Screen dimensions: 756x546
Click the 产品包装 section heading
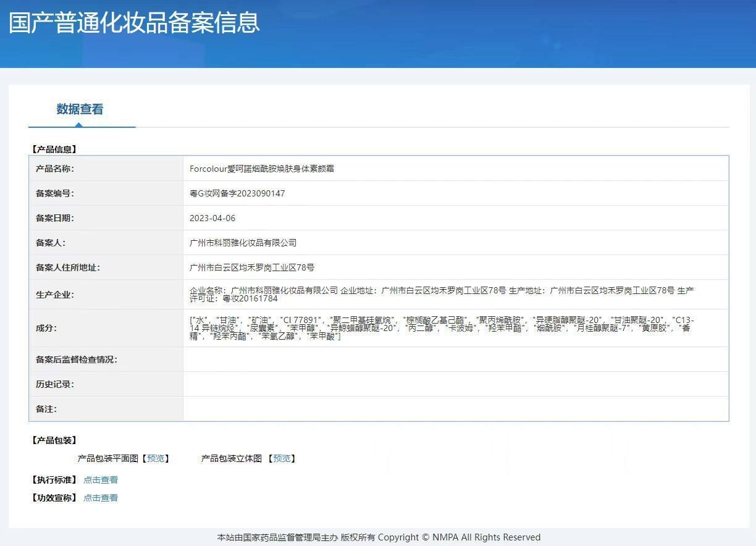[54, 440]
